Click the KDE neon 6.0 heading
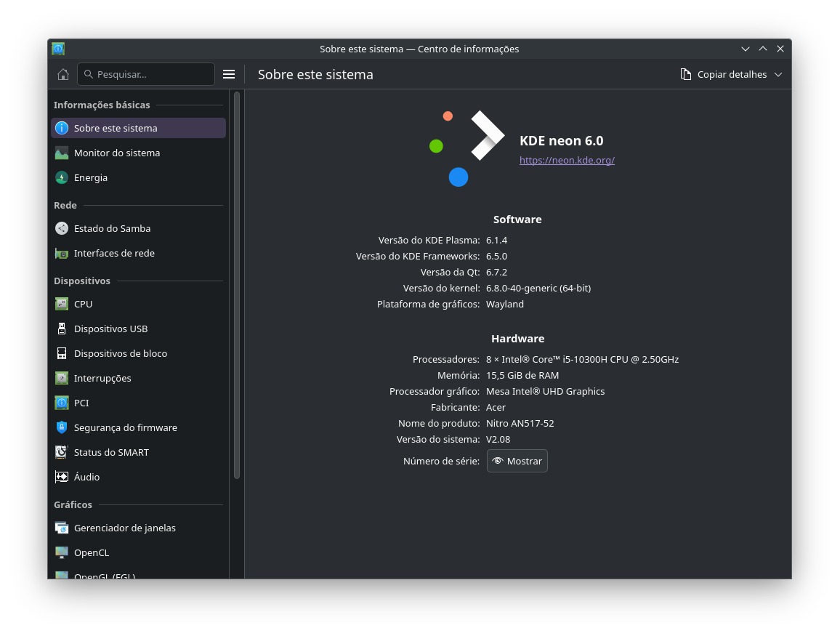The width and height of the screenshot is (840, 636). click(562, 141)
